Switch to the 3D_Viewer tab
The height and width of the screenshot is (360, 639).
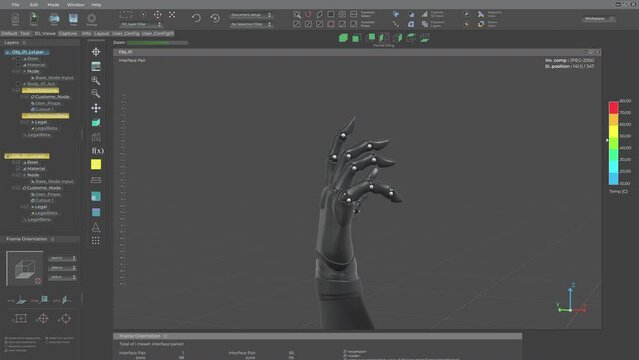click(x=45, y=33)
